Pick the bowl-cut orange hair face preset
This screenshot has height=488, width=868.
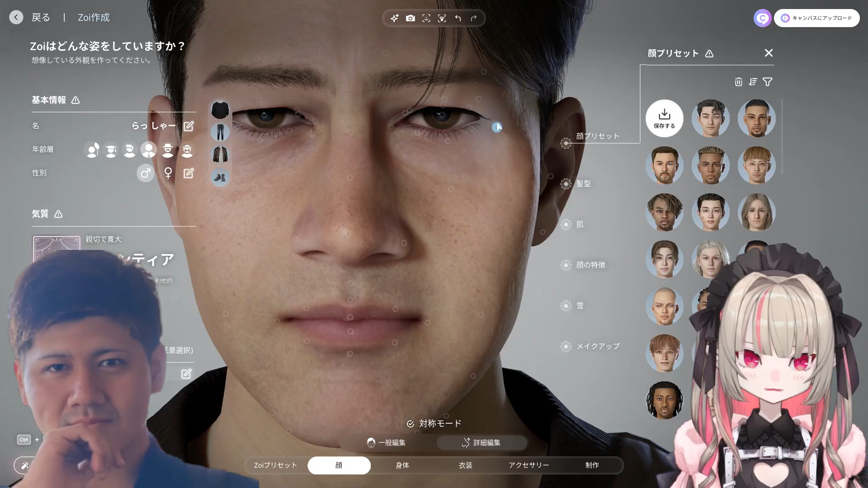[x=757, y=165]
